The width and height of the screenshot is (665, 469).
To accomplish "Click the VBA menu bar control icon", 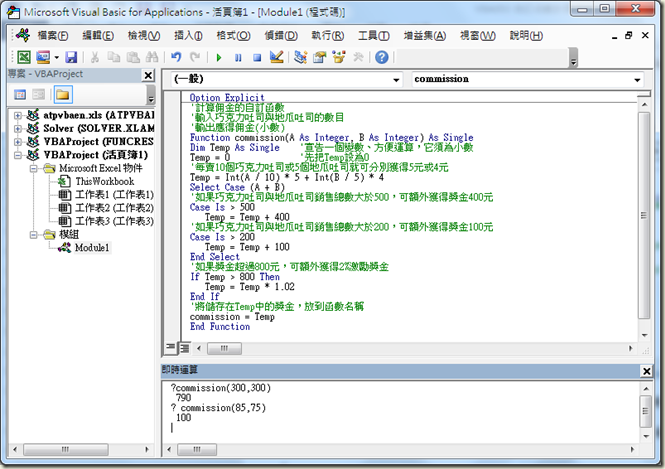I will (23, 35).
